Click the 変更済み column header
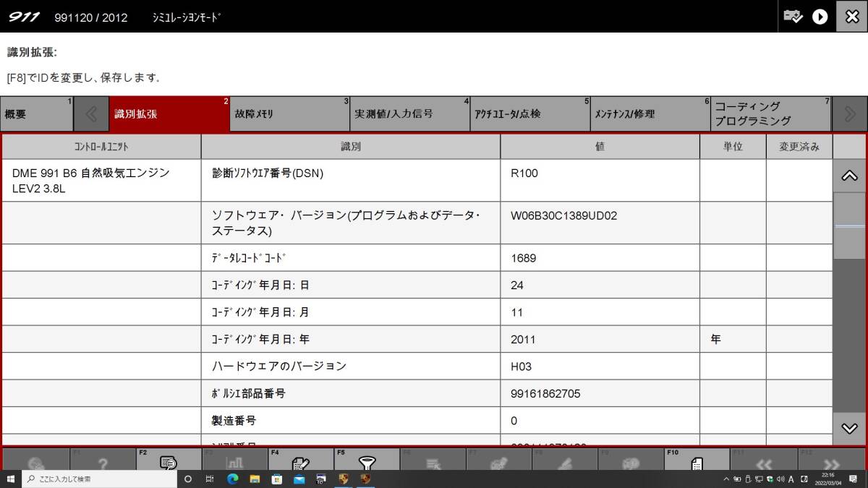868x488 pixels. point(799,147)
